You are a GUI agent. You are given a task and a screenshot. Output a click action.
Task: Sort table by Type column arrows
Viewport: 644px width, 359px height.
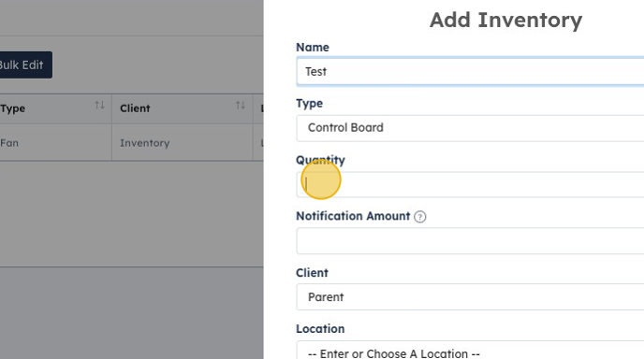pos(99,106)
